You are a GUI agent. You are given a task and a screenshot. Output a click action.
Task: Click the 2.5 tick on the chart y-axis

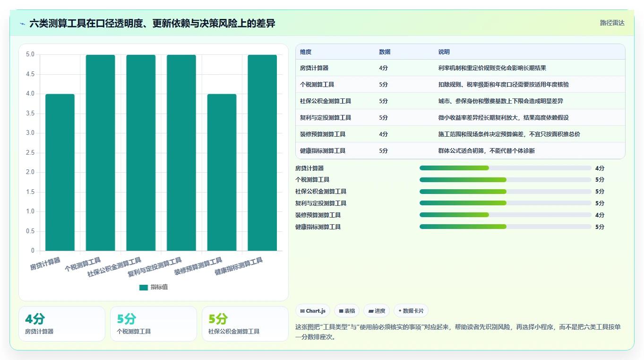[30, 153]
